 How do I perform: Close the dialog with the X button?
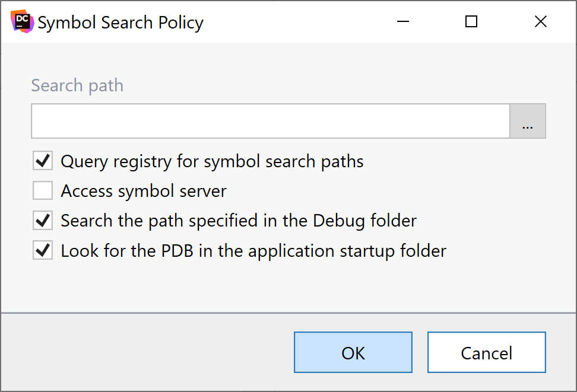(540, 21)
